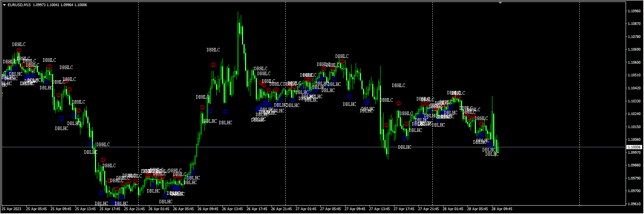The height and width of the screenshot is (214, 644).
Task: Click the red smiley under the leftmost top DBHLC
Action: (x=19, y=51)
